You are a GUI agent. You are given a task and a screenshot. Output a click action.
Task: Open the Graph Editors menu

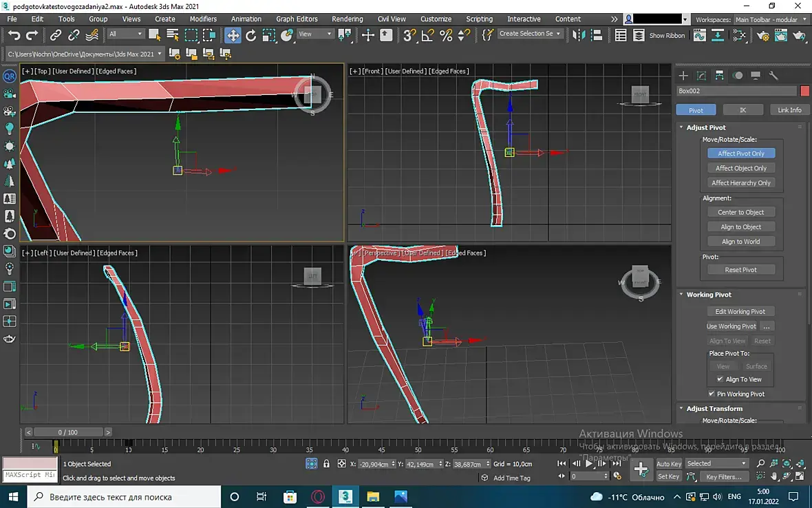pyautogui.click(x=297, y=19)
